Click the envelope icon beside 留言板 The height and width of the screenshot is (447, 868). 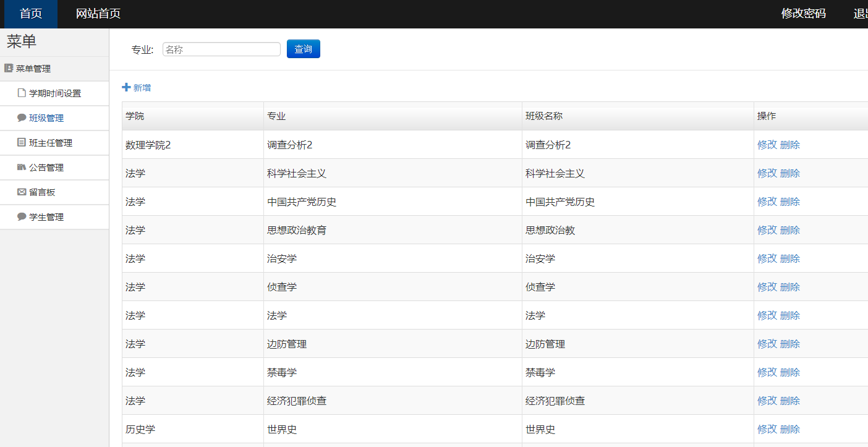[22, 192]
